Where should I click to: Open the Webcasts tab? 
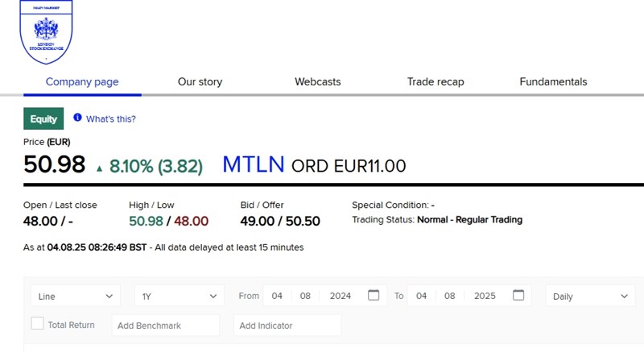coord(317,82)
